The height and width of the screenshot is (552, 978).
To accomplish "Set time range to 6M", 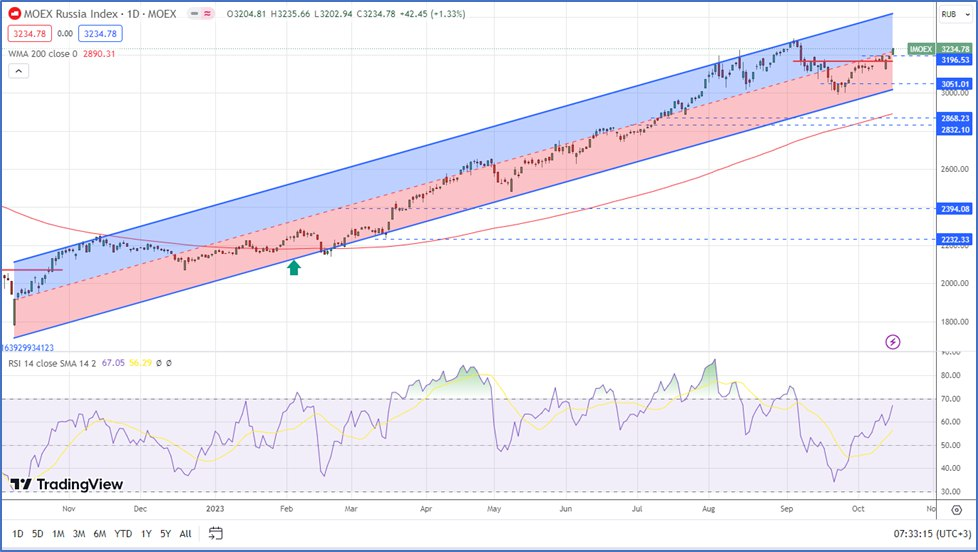I will coord(100,534).
